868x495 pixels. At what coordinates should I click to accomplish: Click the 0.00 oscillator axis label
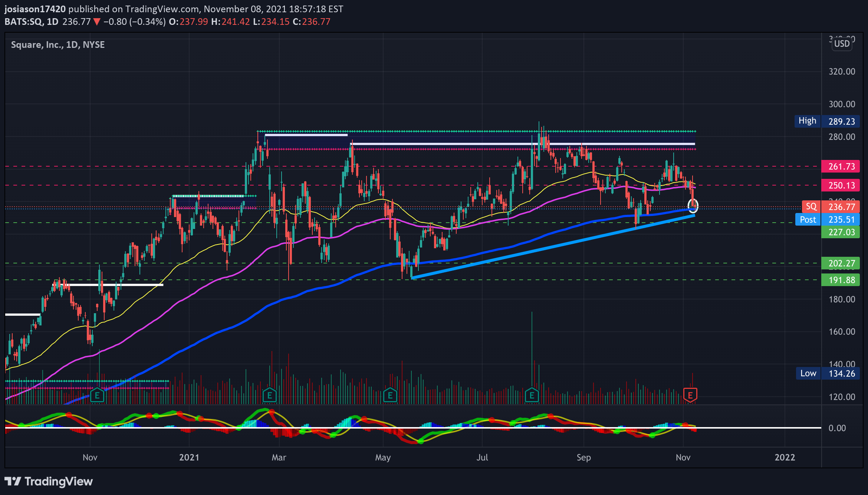[837, 428]
